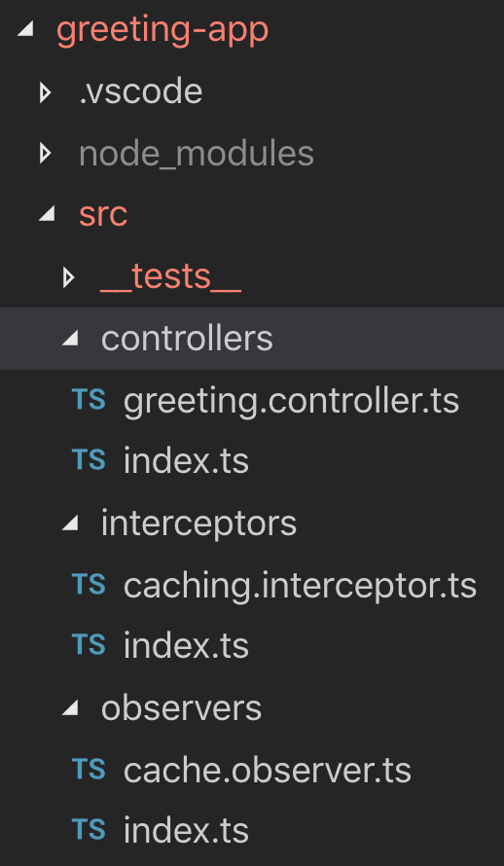Image resolution: width=504 pixels, height=866 pixels.
Task: Select the __tests__ folder label
Action: click(x=170, y=278)
